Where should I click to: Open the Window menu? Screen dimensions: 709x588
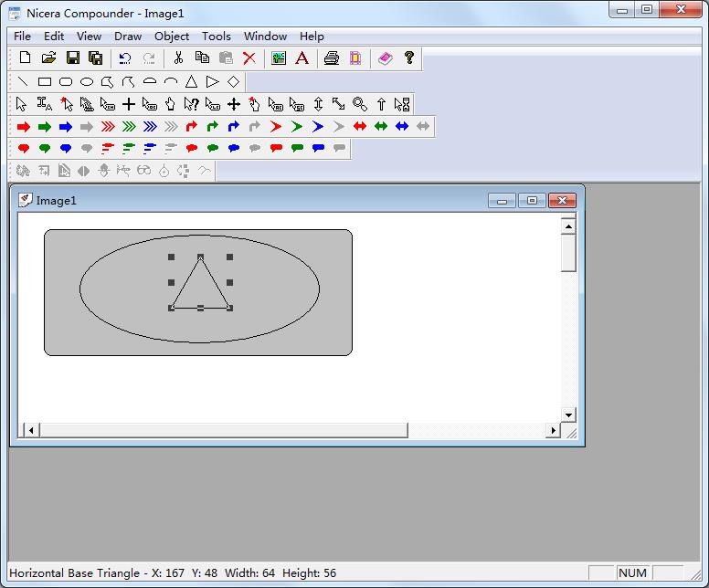266,37
